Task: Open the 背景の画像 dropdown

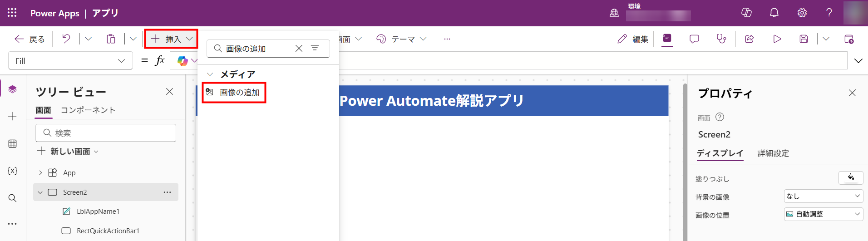Action: click(823, 196)
